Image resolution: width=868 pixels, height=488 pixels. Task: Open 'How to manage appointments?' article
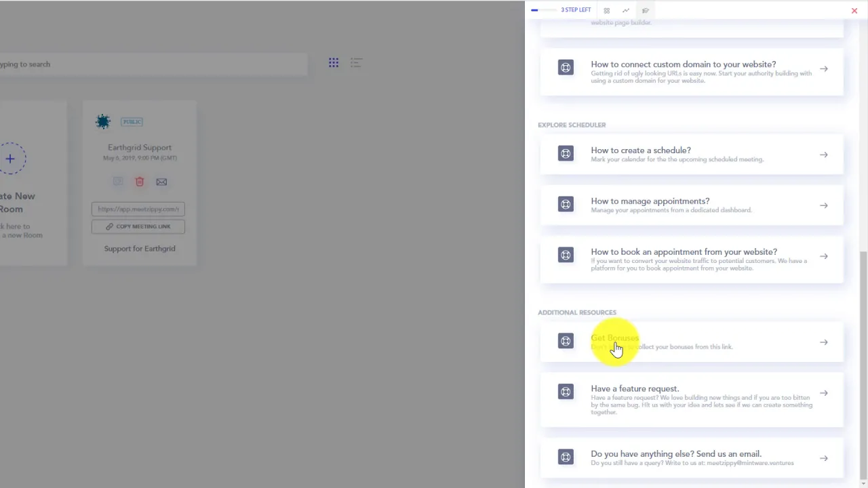click(650, 201)
